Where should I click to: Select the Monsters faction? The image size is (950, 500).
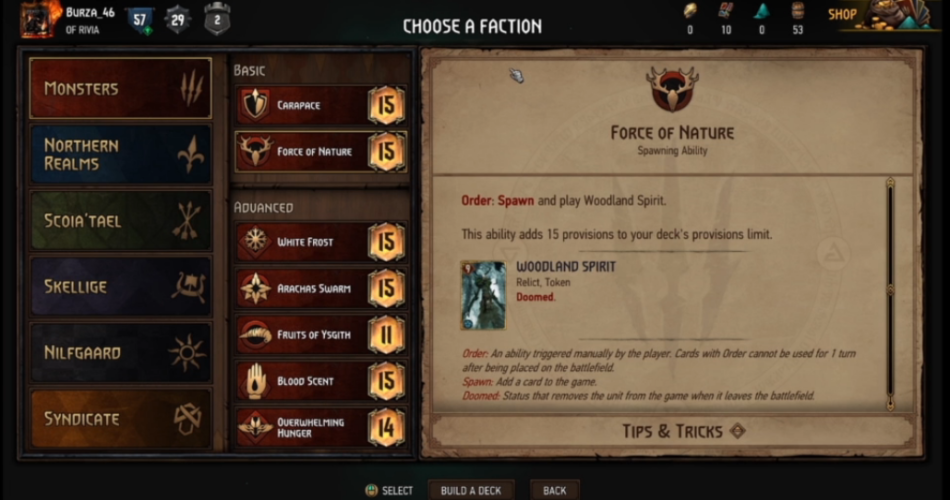coord(121,88)
